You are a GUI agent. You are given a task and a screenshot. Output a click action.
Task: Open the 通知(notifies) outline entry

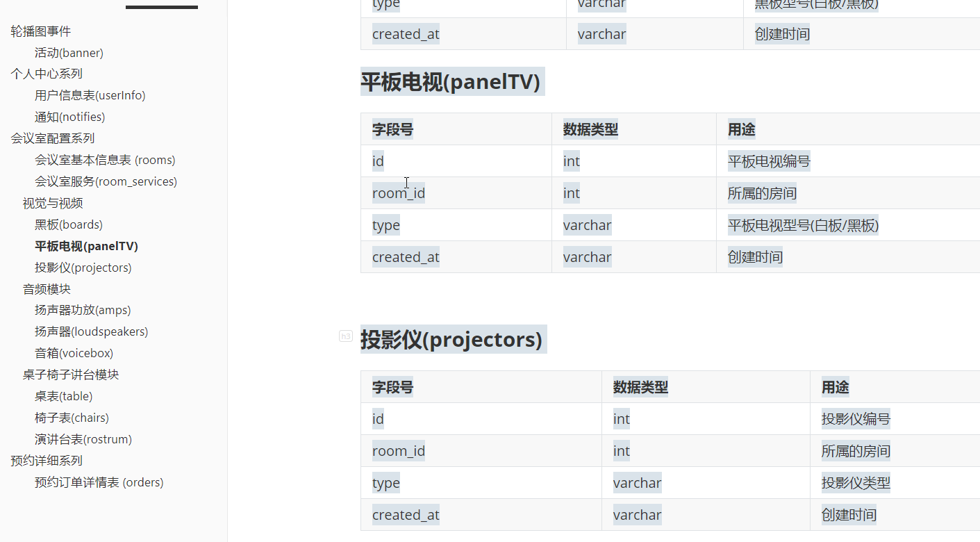tap(69, 116)
